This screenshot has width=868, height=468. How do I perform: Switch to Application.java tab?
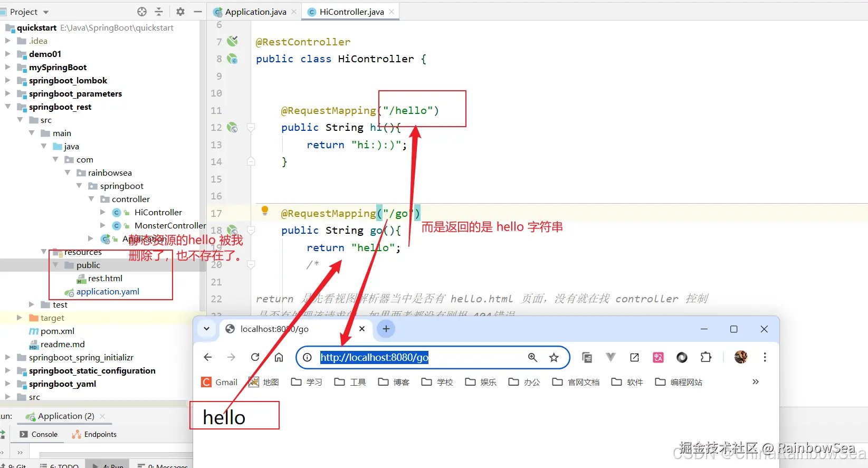(x=255, y=12)
